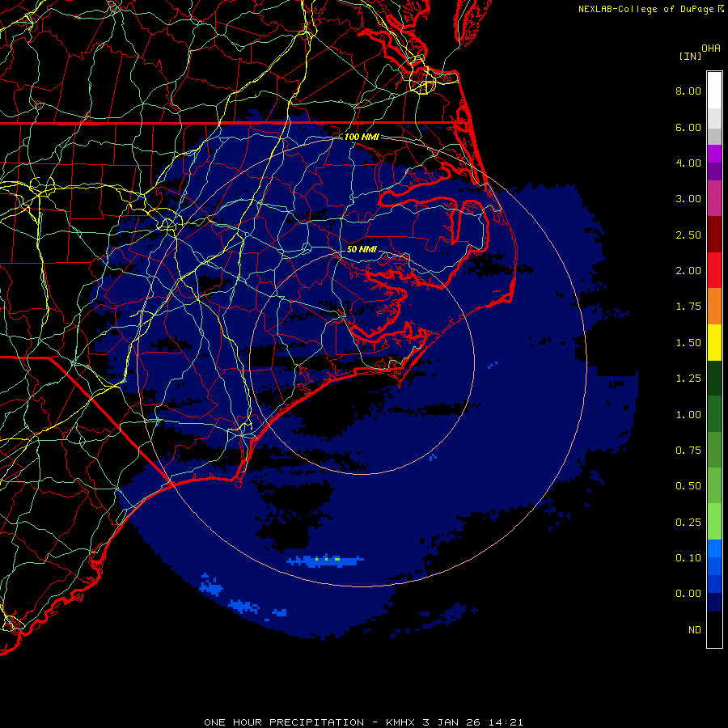Screen dimensions: 728x728
Task: Click the 0.00 legend value
Action: (688, 594)
